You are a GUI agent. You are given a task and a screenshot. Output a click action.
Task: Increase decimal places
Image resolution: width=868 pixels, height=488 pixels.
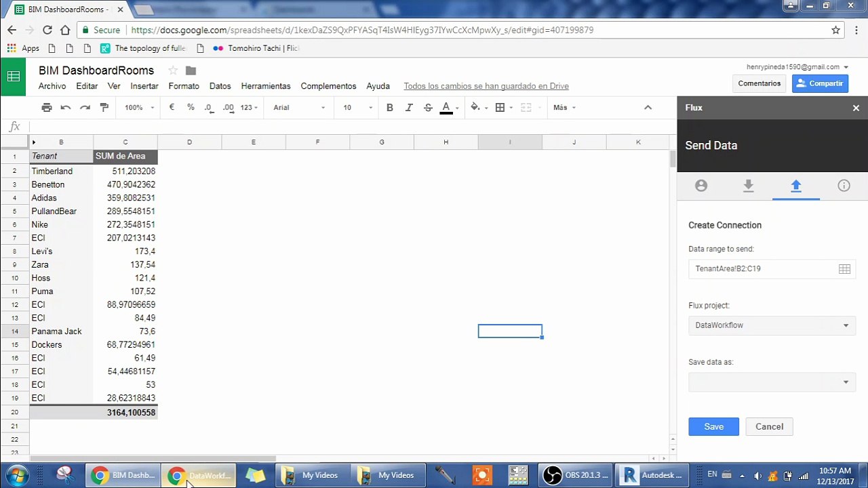(x=229, y=107)
